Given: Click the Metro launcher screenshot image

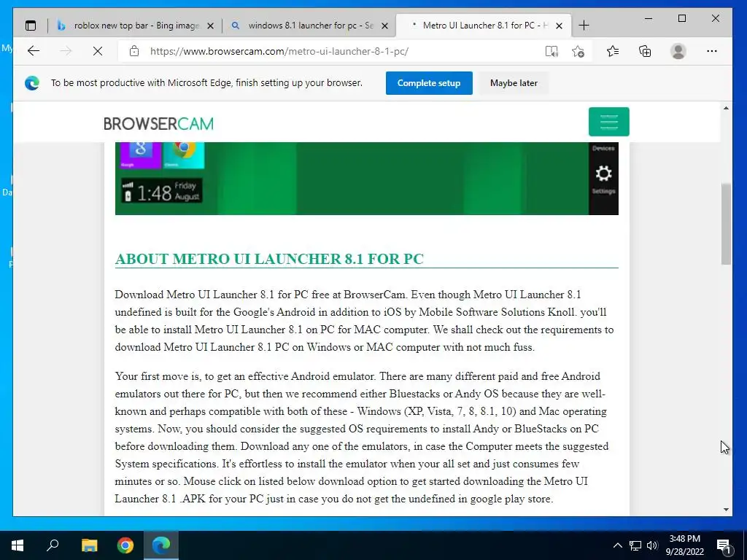Looking at the screenshot, I should tap(366, 178).
